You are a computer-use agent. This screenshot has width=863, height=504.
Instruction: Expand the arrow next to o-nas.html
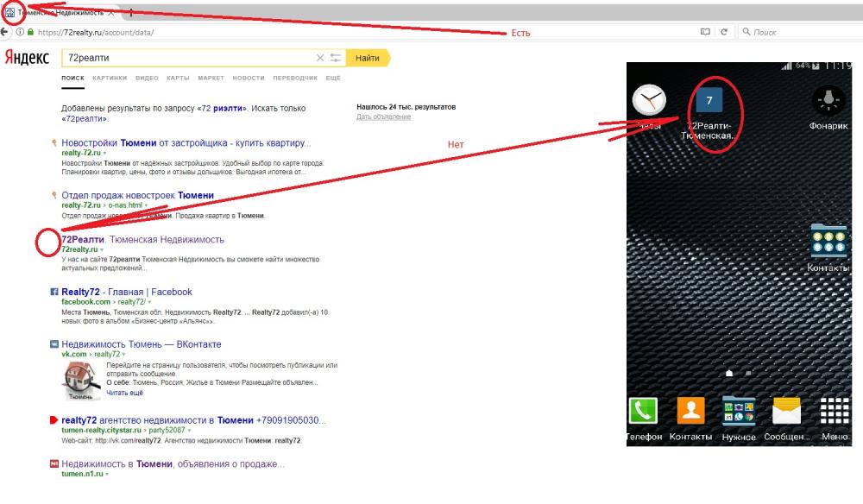pos(146,205)
